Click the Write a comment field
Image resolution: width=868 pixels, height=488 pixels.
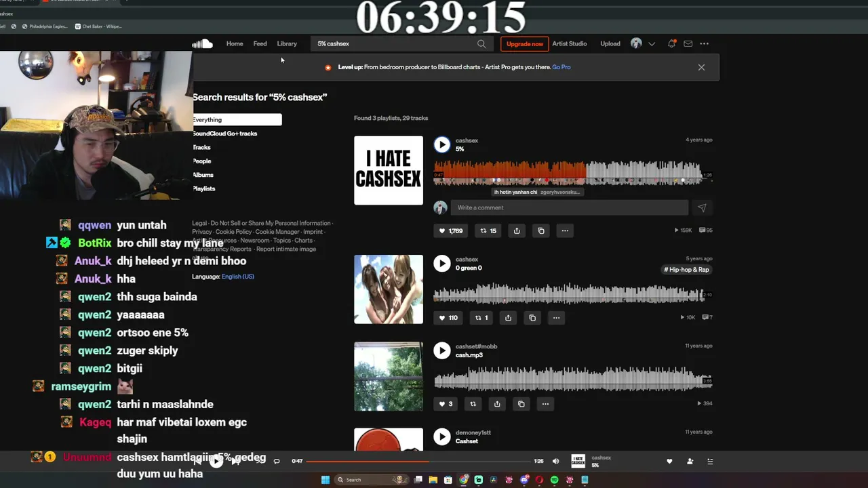pos(570,207)
